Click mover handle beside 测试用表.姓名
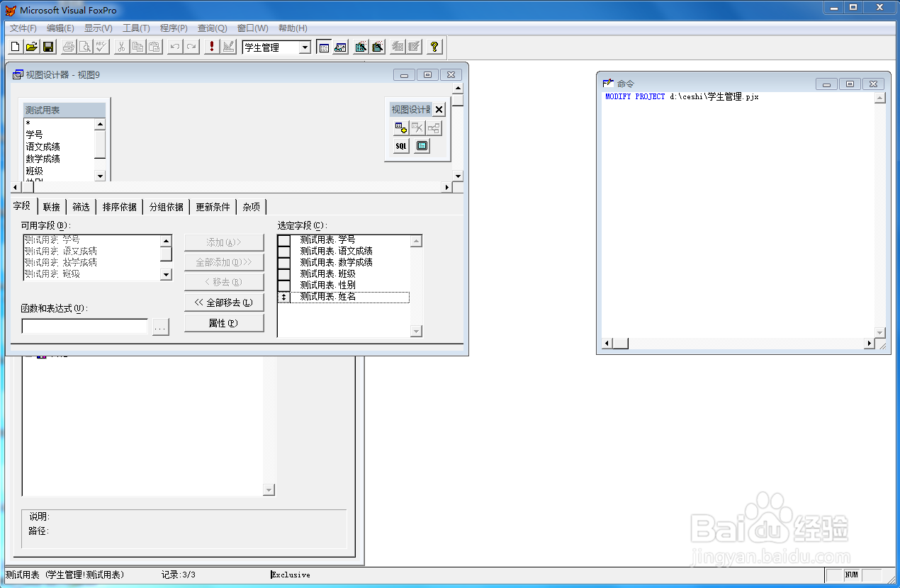Viewport: 900px width, 588px height. pyautogui.click(x=284, y=298)
